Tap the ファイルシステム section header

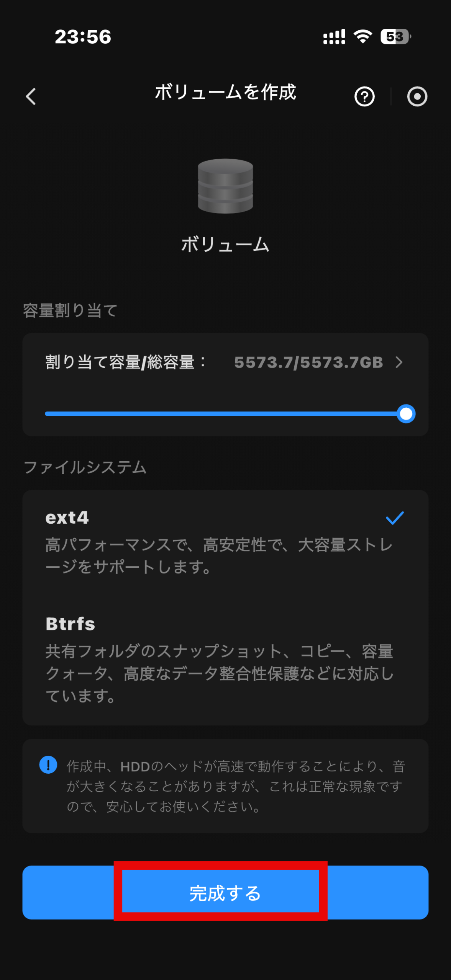[85, 467]
